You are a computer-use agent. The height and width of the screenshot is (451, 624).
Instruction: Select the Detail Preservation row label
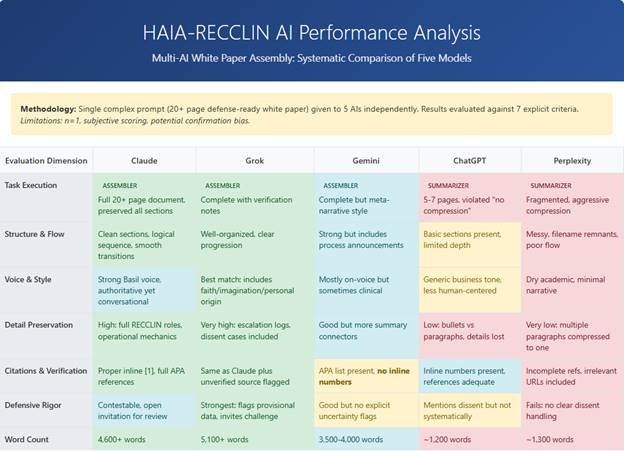click(x=40, y=325)
